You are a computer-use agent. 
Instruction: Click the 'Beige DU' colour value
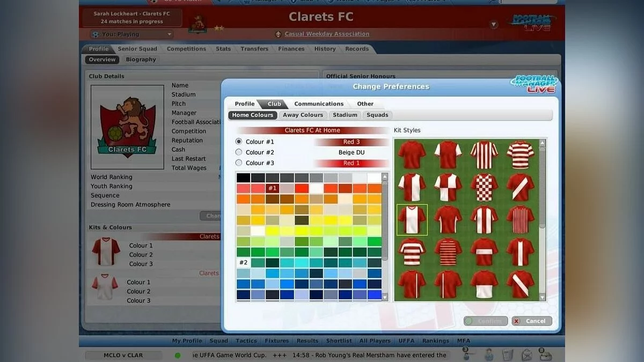[352, 152]
